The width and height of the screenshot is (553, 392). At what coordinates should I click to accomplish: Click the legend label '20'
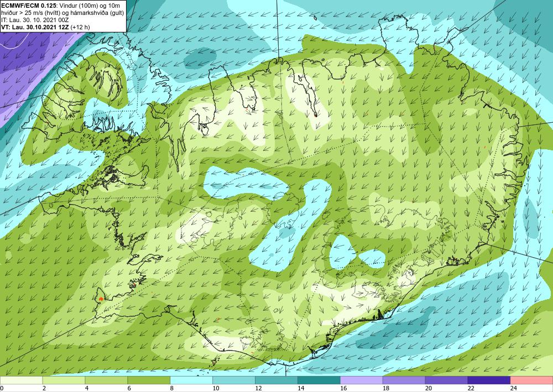(x=428, y=388)
